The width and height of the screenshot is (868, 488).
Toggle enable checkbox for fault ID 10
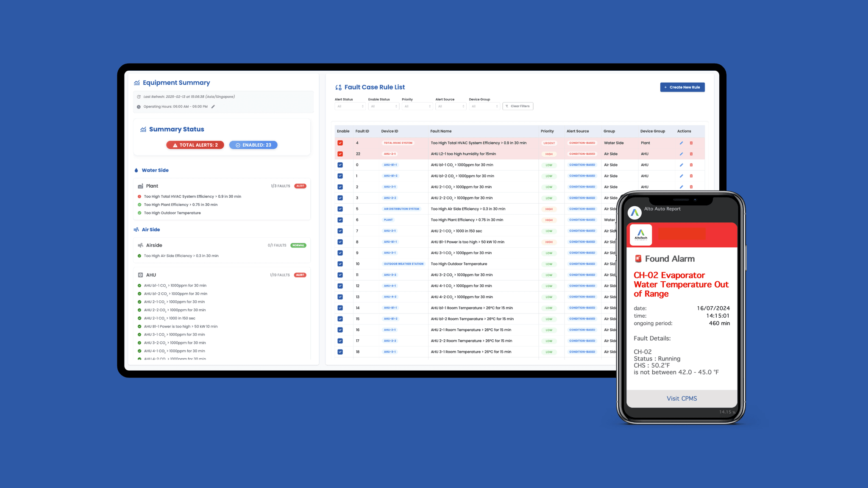(340, 264)
